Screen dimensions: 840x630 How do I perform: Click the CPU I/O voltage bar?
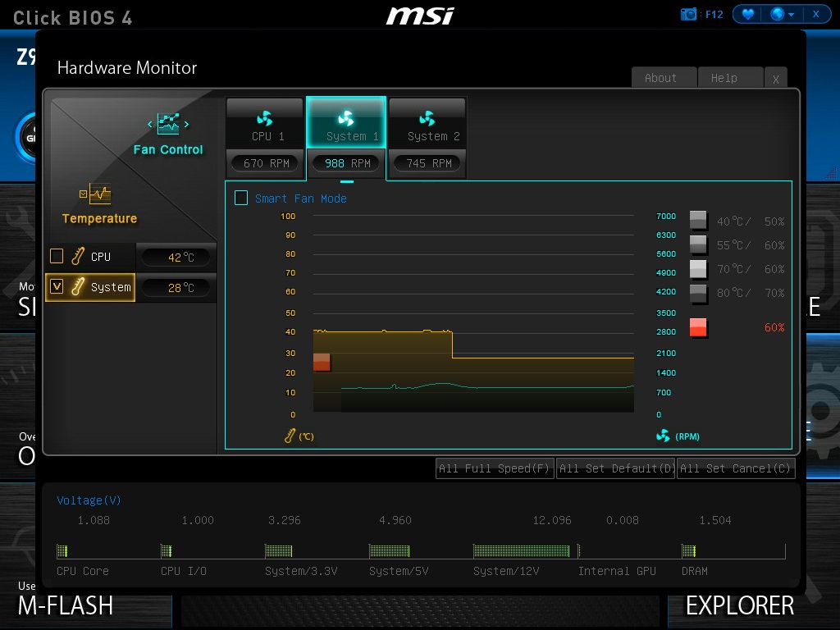coord(167,550)
